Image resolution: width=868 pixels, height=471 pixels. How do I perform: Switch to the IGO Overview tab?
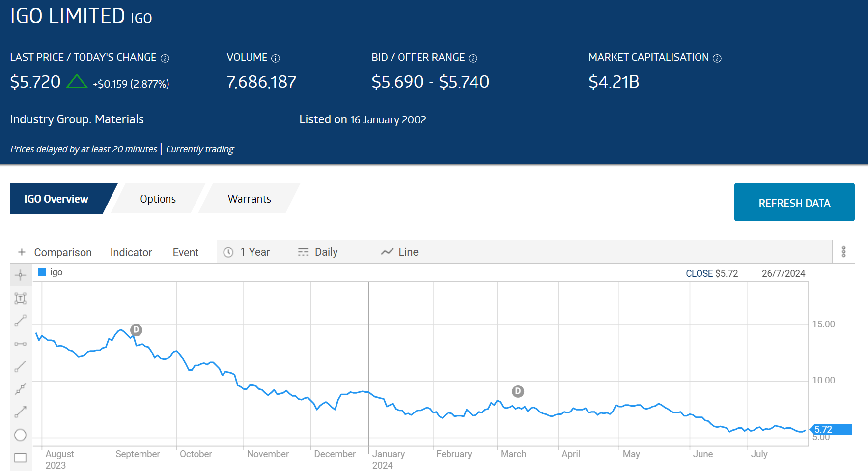56,199
